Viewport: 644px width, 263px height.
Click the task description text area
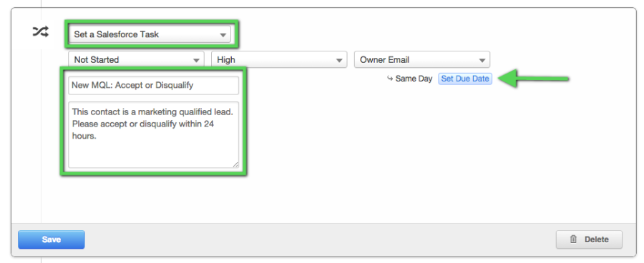153,135
